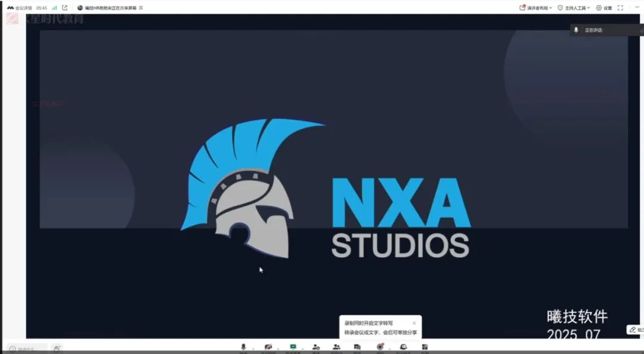This screenshot has height=354, width=644.
Task: Click the green share screen icon
Action: (x=293, y=347)
